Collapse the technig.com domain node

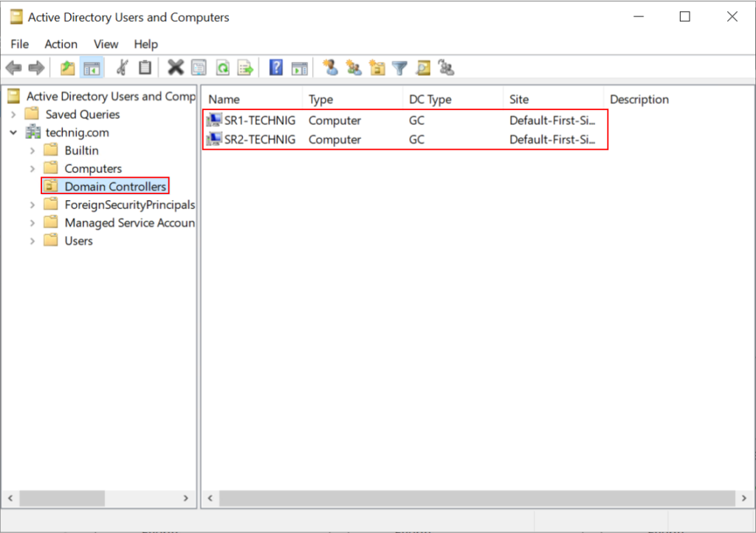(x=13, y=133)
